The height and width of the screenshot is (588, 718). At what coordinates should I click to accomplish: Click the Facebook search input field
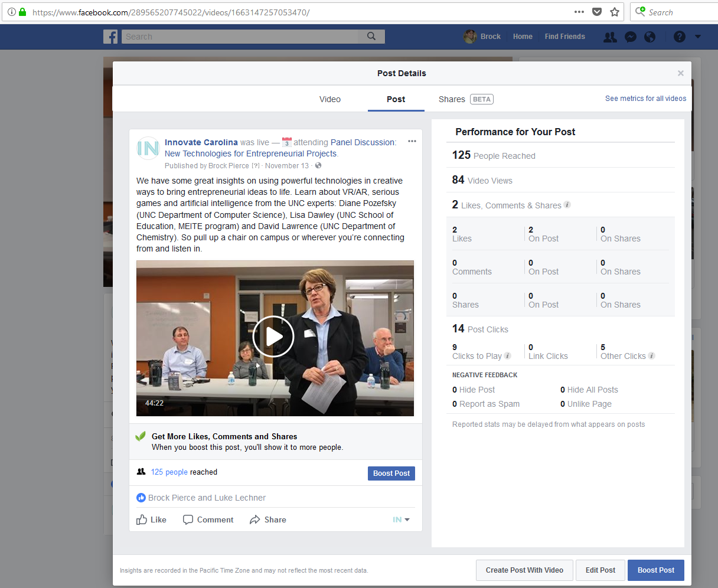pyautogui.click(x=241, y=37)
